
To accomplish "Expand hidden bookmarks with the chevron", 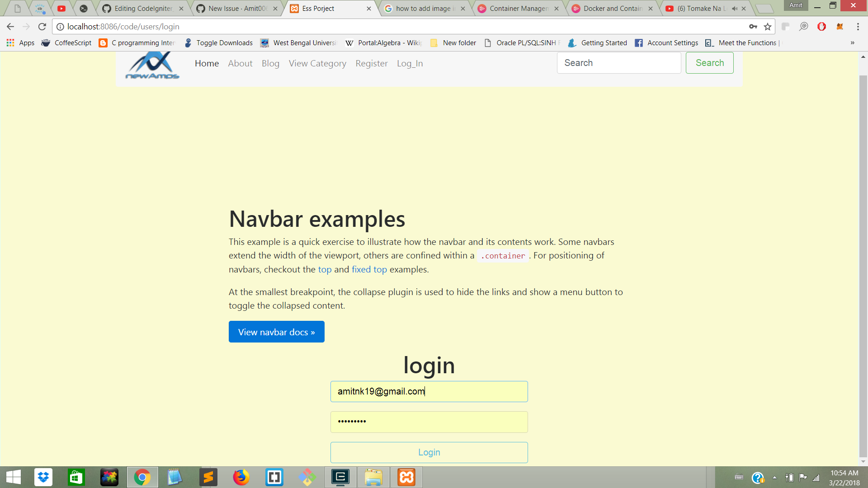I will click(852, 43).
